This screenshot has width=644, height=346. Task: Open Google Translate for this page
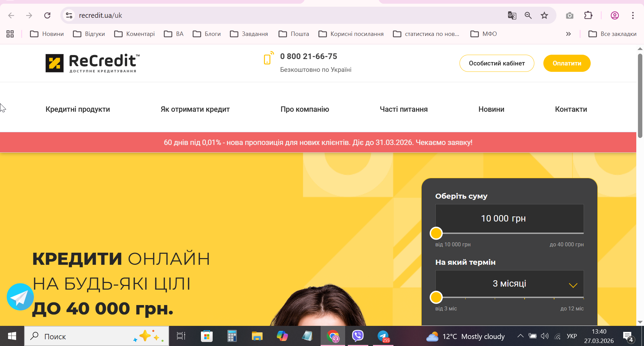[512, 15]
